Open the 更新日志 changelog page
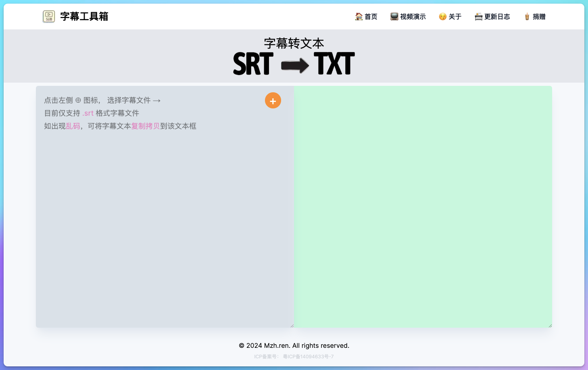 click(497, 17)
